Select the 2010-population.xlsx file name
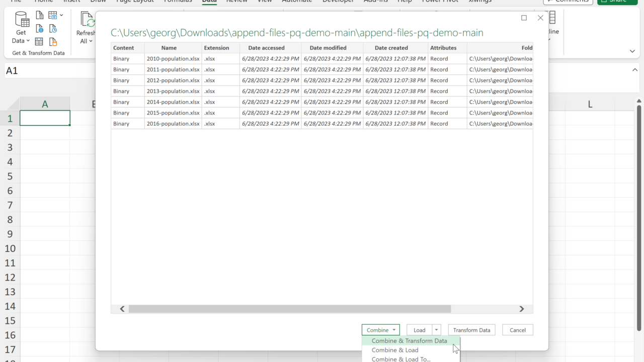Image resolution: width=644 pixels, height=362 pixels. click(x=173, y=59)
